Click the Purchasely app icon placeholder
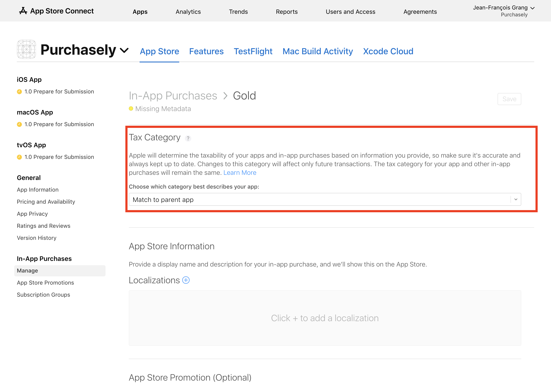The width and height of the screenshot is (551, 392). (26, 49)
